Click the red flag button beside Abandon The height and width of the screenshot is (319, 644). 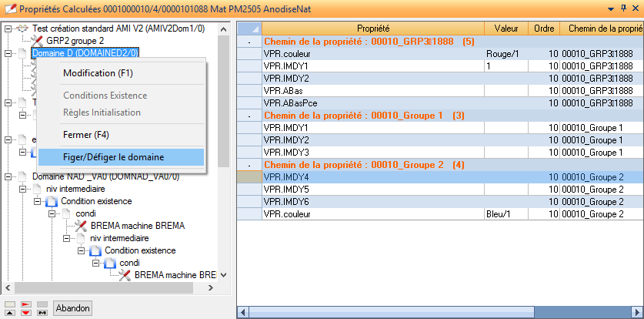(26, 304)
